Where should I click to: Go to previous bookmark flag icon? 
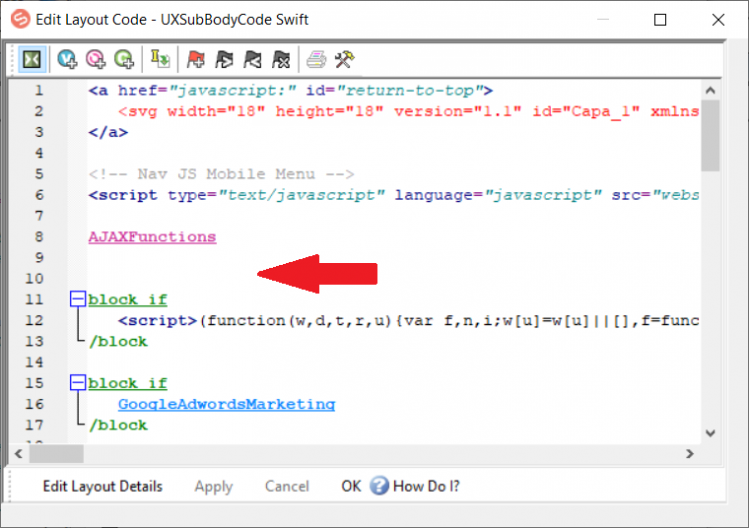coord(252,59)
